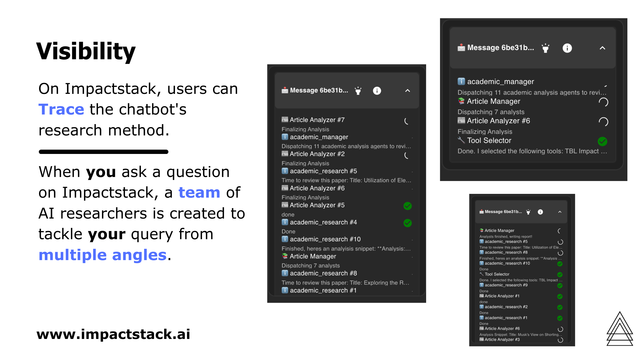644x362 pixels.
Task: Click the mailbox icon in the top-right panel header
Action: 461,47
